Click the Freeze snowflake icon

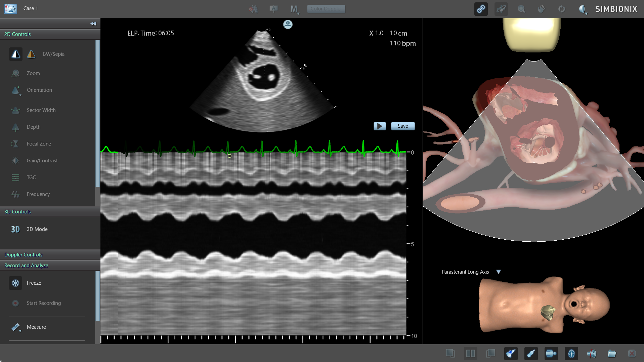click(x=15, y=283)
